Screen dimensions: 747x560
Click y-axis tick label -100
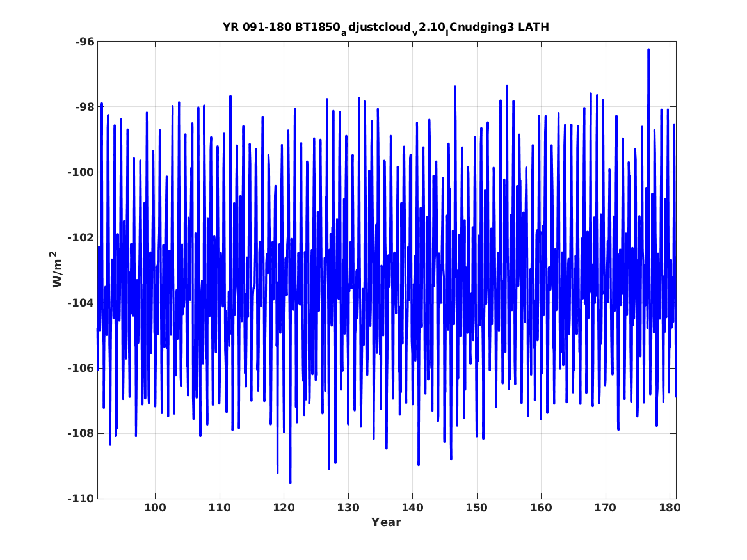pos(81,172)
